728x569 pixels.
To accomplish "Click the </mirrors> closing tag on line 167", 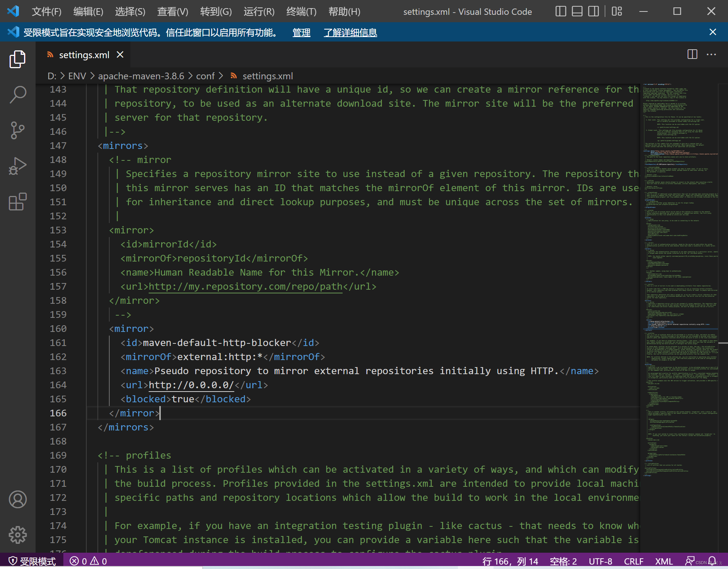I will (x=126, y=427).
